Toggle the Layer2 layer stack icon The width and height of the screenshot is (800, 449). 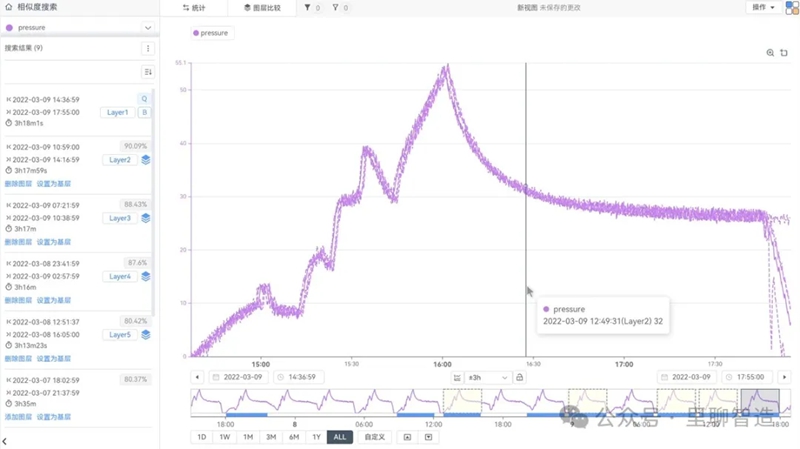click(x=145, y=159)
